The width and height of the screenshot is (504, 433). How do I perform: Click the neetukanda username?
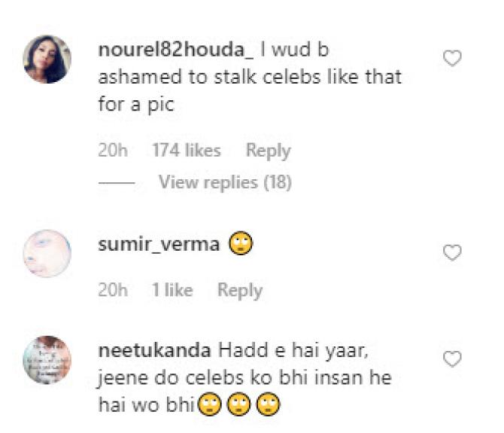coord(155,350)
